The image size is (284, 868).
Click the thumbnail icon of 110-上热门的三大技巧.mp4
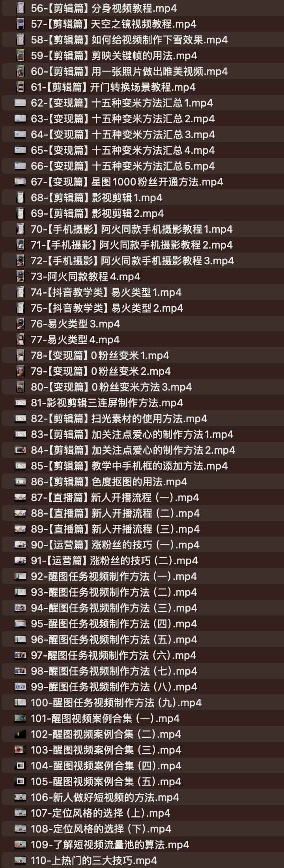coord(20,860)
